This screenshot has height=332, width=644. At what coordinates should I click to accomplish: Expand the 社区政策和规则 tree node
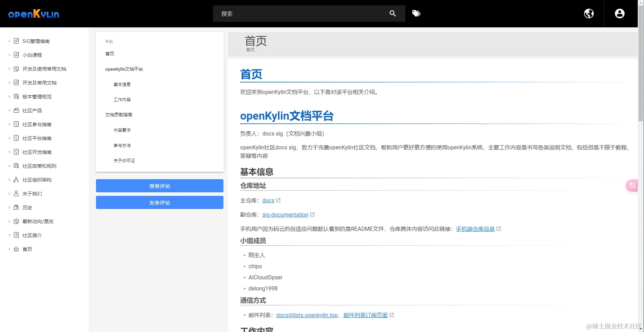[x=9, y=166]
